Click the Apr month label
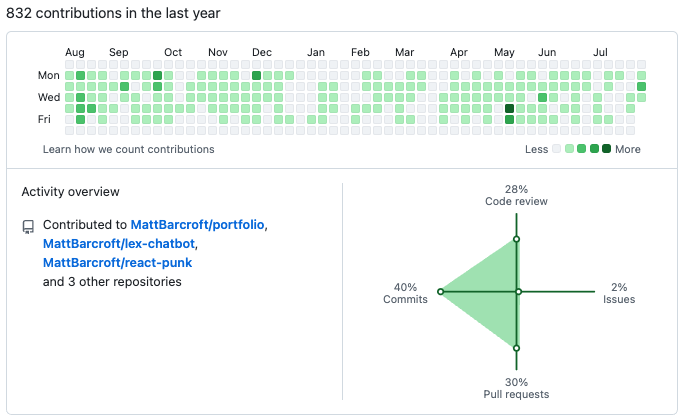 459,52
